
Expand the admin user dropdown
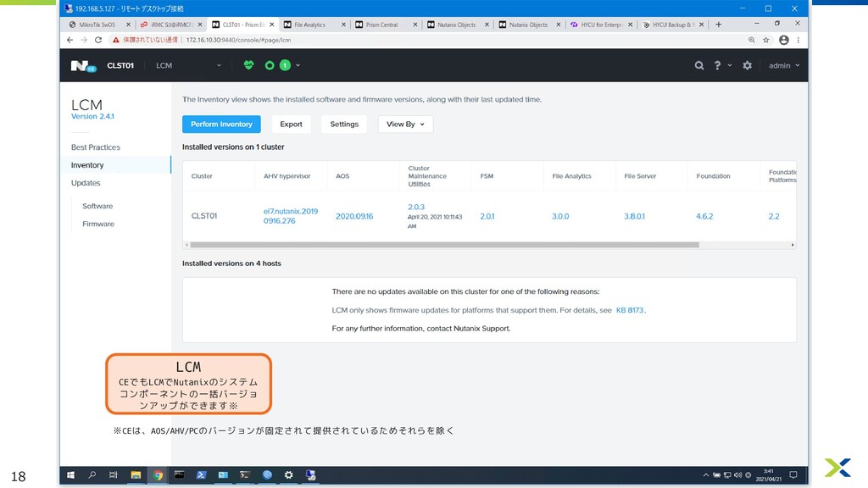click(x=784, y=65)
